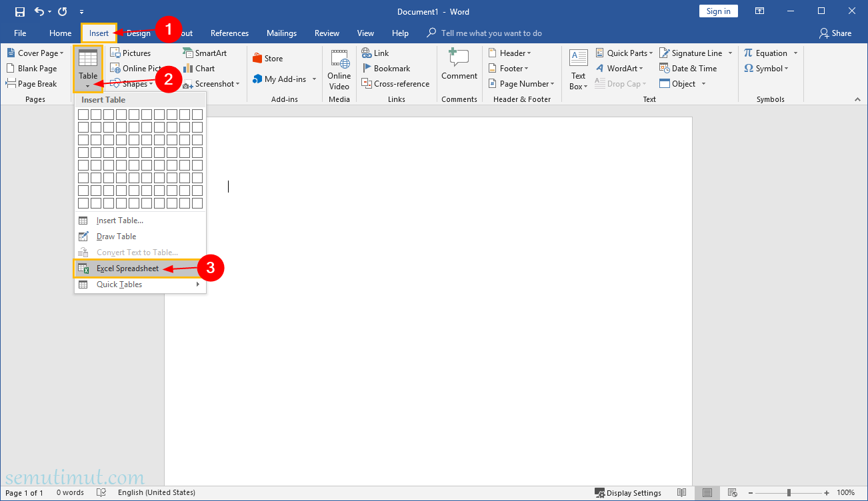Open the Text Box gallery
This screenshot has height=501, width=868.
(x=579, y=69)
